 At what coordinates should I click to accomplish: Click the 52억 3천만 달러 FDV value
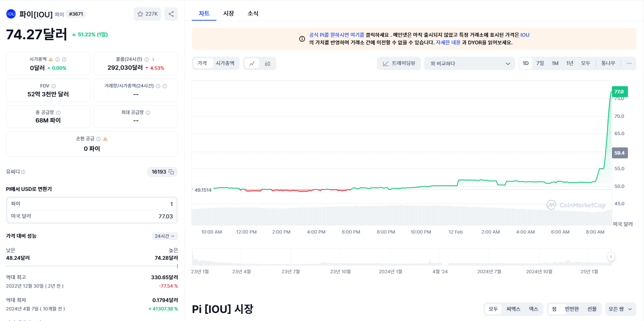tap(48, 94)
